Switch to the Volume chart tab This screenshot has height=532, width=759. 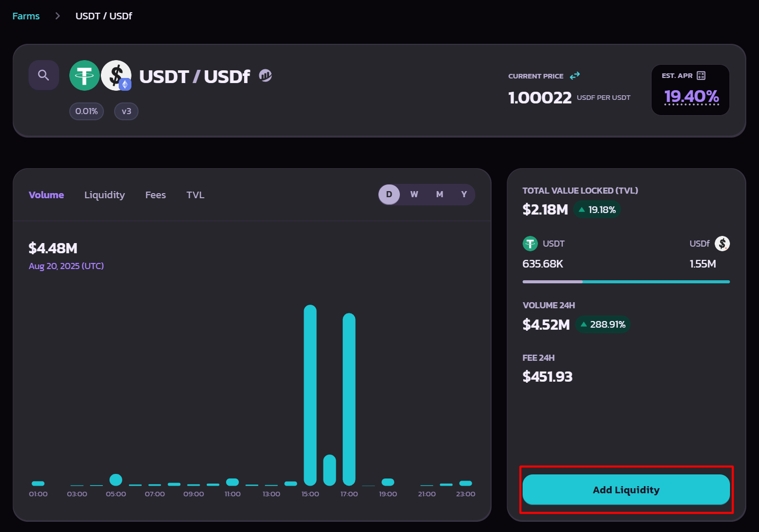(x=46, y=195)
